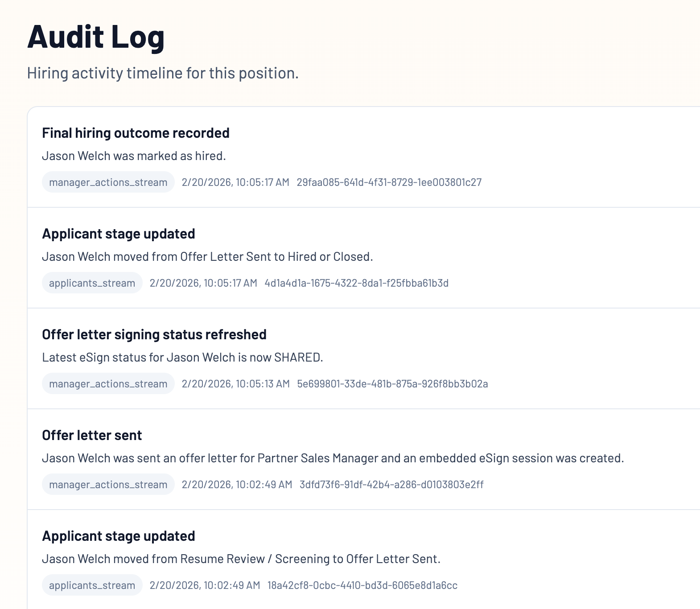Select the Offer letter sent entry title
Image resolution: width=700 pixels, height=609 pixels.
point(92,435)
